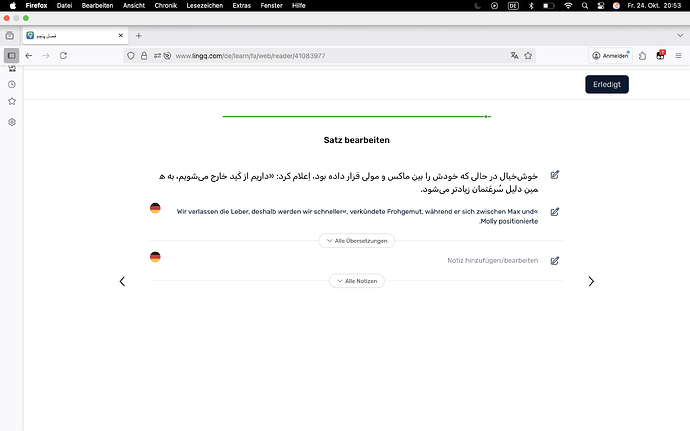Open the Firefox sidebar history icon
This screenshot has height=431, width=690.
[x=12, y=84]
